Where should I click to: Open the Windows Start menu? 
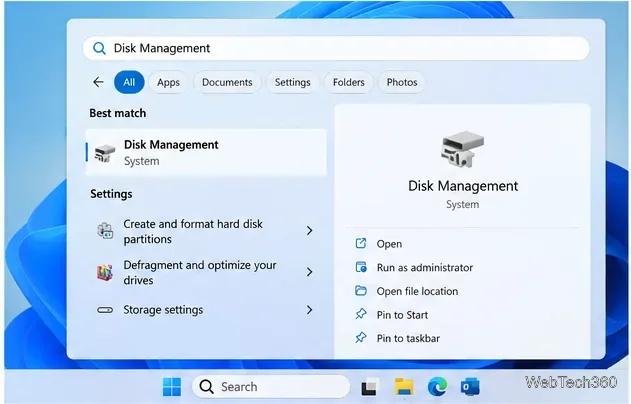pos(172,387)
